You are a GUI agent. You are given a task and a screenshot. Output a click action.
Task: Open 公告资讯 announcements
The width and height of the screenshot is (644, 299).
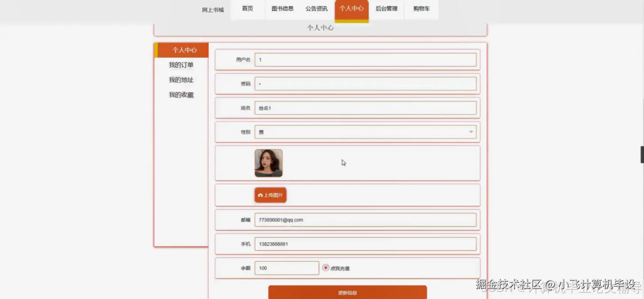[x=316, y=8]
